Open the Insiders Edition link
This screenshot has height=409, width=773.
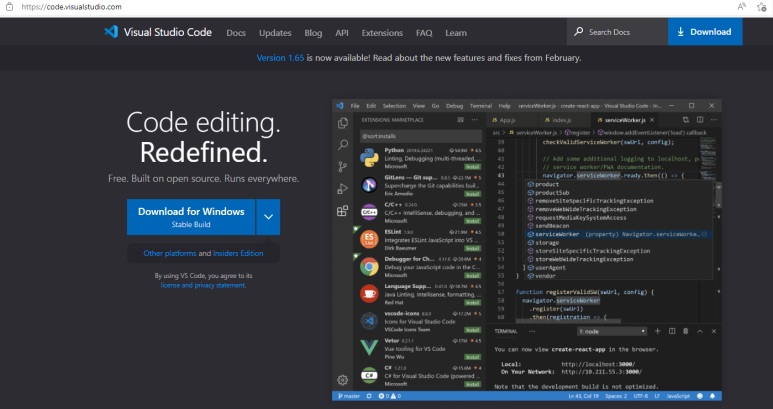click(x=238, y=253)
